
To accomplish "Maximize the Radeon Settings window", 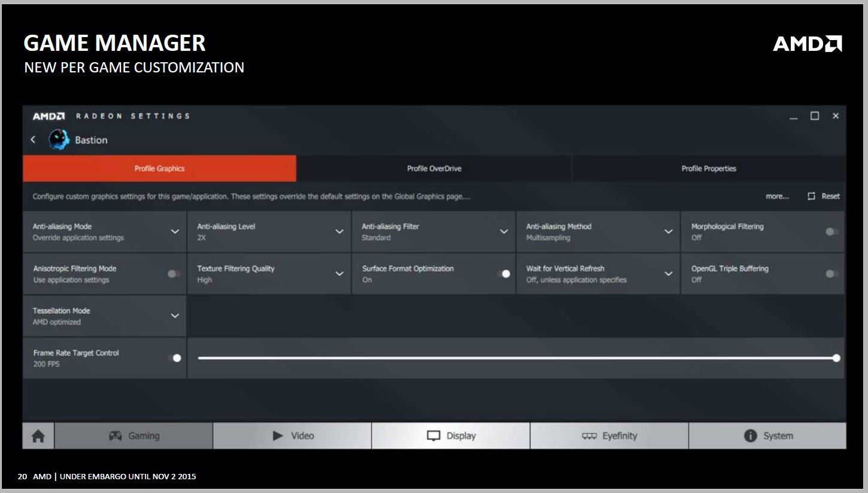I will [815, 116].
